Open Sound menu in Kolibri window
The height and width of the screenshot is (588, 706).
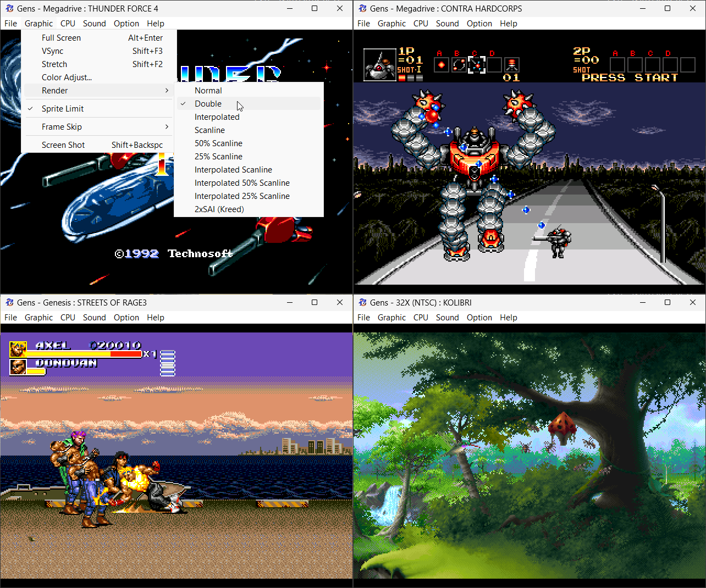tap(447, 317)
